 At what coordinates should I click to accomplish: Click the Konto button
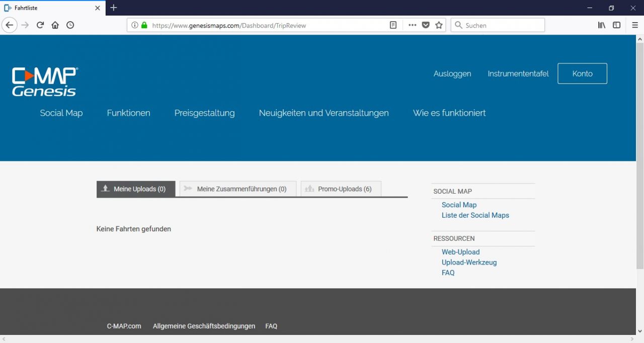point(582,73)
